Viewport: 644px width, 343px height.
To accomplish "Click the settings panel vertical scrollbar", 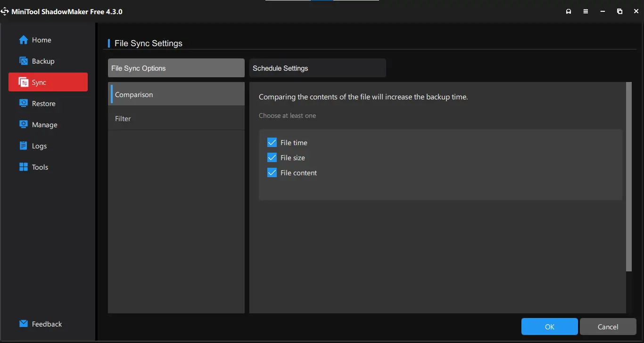I will (628, 177).
